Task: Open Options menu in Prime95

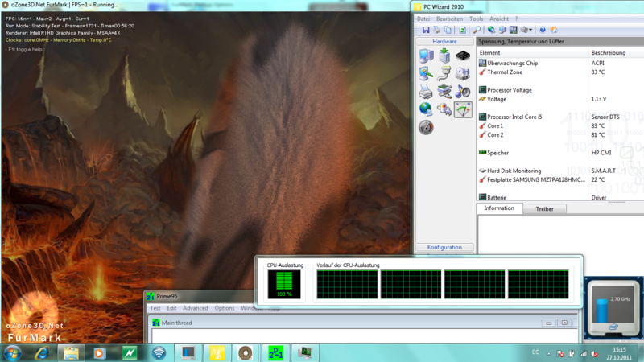Action: point(225,308)
